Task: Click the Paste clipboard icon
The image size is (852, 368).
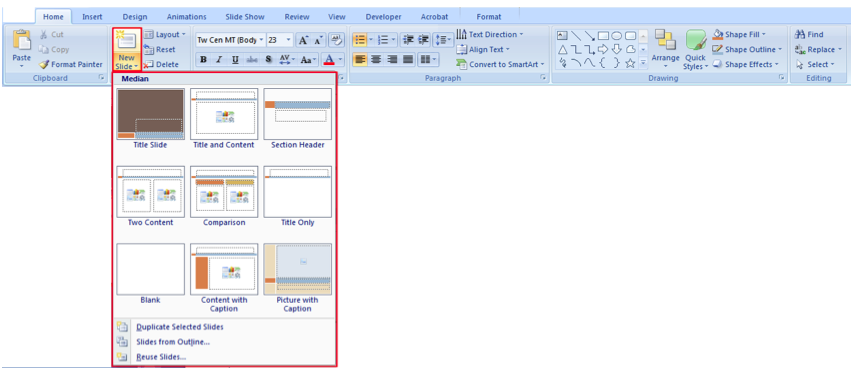Action: click(x=22, y=40)
